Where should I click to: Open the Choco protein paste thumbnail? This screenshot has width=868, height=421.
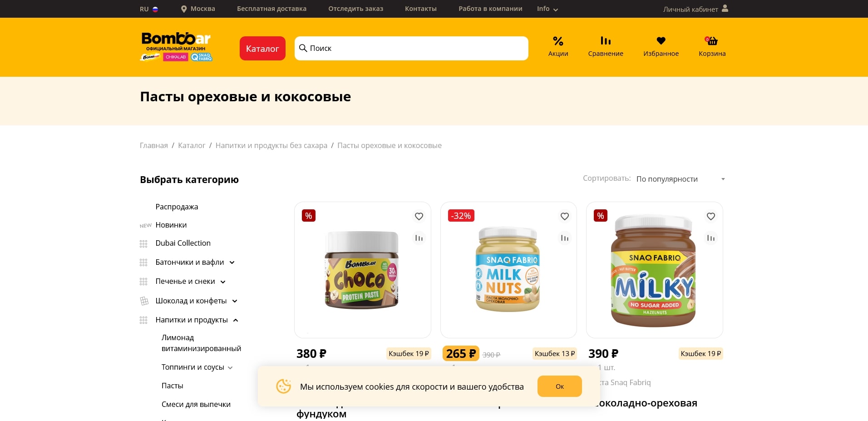[362, 270]
